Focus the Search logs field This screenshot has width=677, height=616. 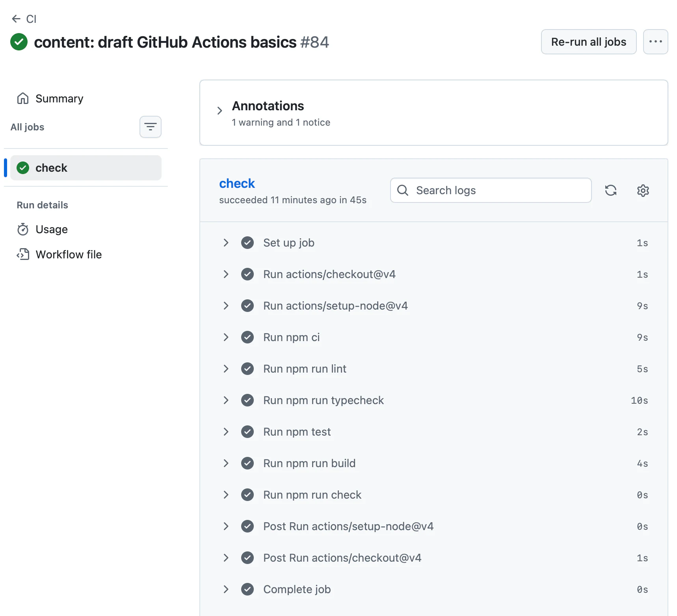pos(491,190)
